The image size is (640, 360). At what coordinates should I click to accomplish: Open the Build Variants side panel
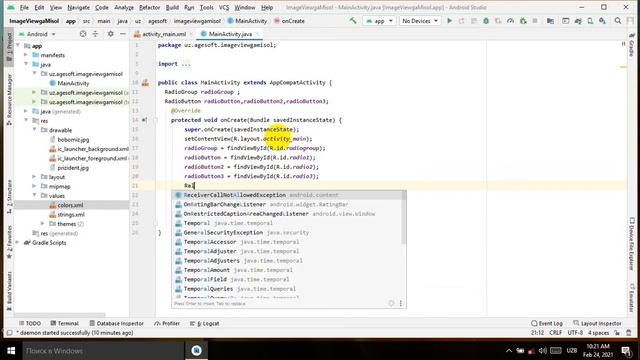[x=9, y=291]
